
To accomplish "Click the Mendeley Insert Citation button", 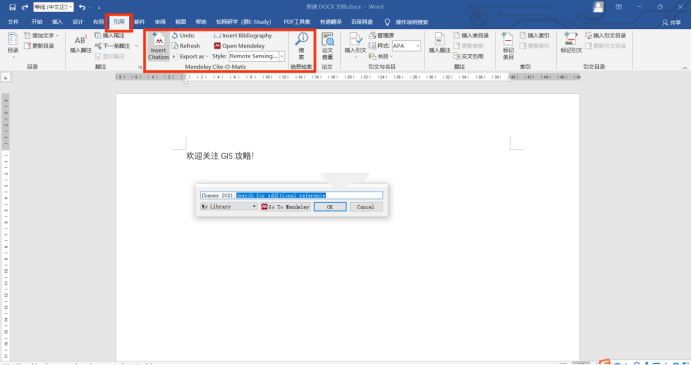I will click(158, 45).
